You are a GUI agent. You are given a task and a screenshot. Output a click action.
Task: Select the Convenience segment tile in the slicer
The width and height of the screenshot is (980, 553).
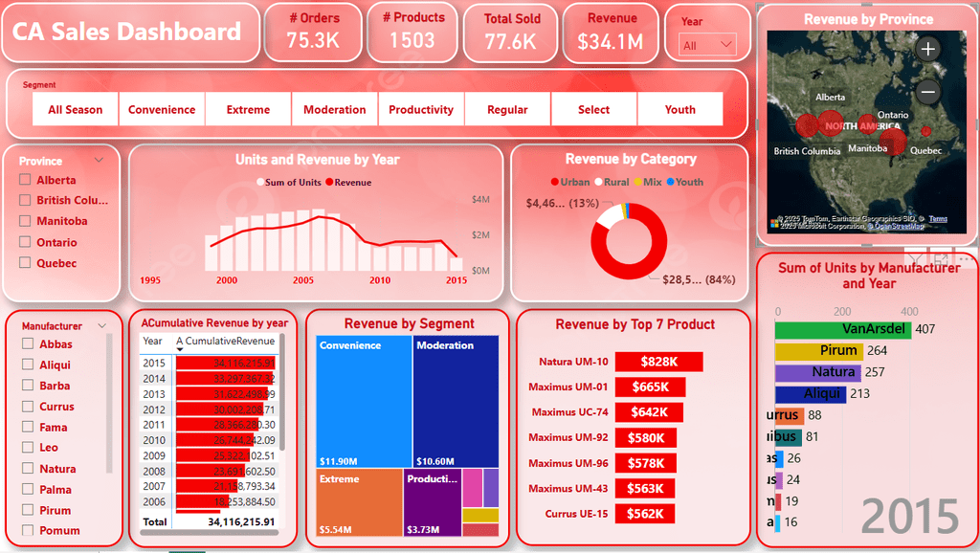point(162,109)
